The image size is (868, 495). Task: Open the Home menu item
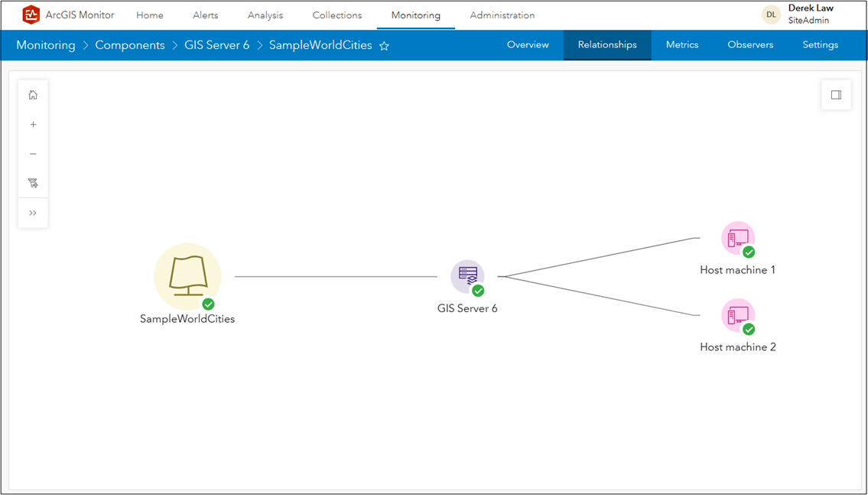[x=149, y=15]
